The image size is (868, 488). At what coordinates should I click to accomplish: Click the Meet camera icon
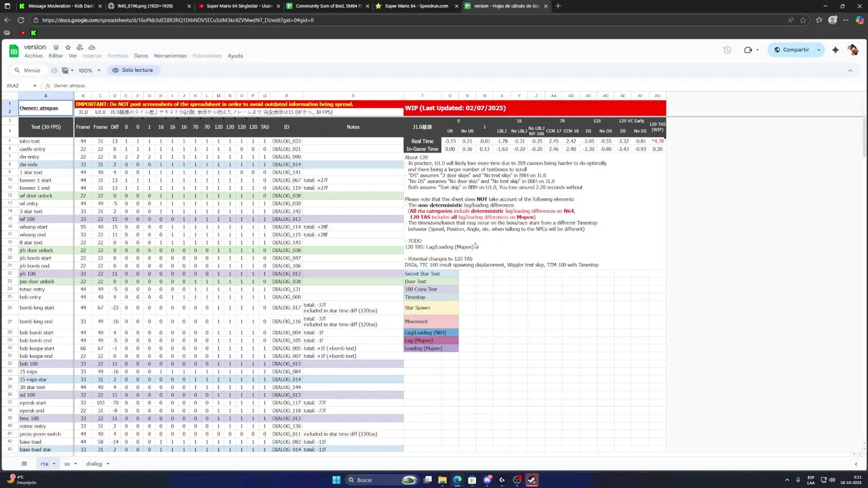click(748, 50)
